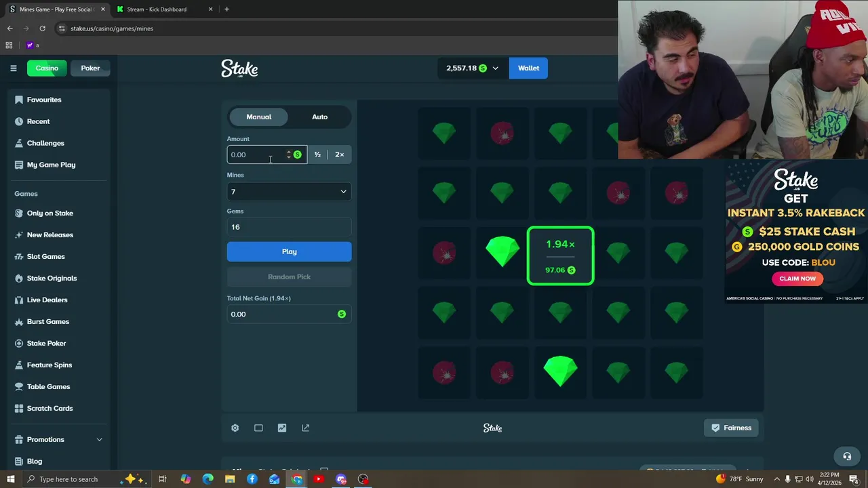Open My Game Play page

coord(51,165)
